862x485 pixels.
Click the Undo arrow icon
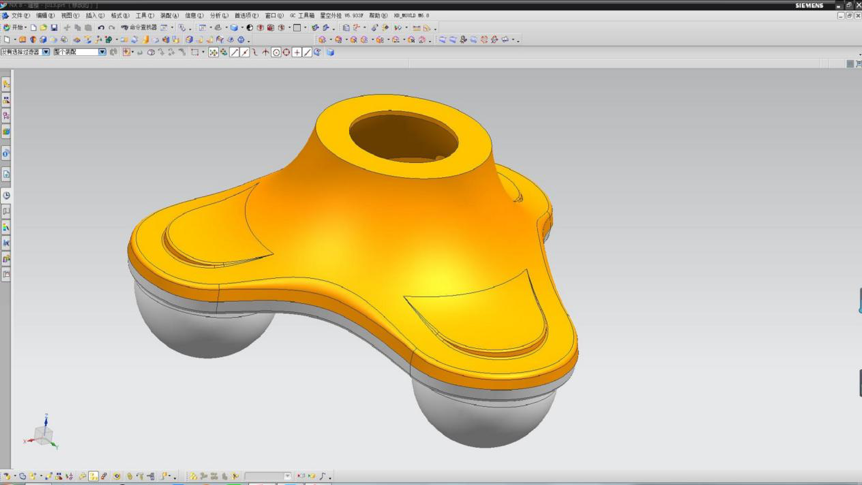(101, 28)
